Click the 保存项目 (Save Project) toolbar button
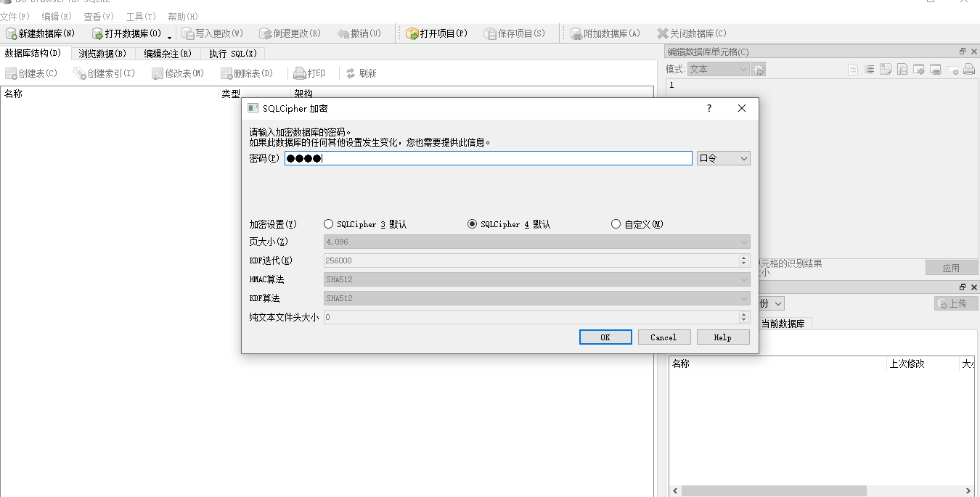The image size is (980, 497). [x=515, y=33]
